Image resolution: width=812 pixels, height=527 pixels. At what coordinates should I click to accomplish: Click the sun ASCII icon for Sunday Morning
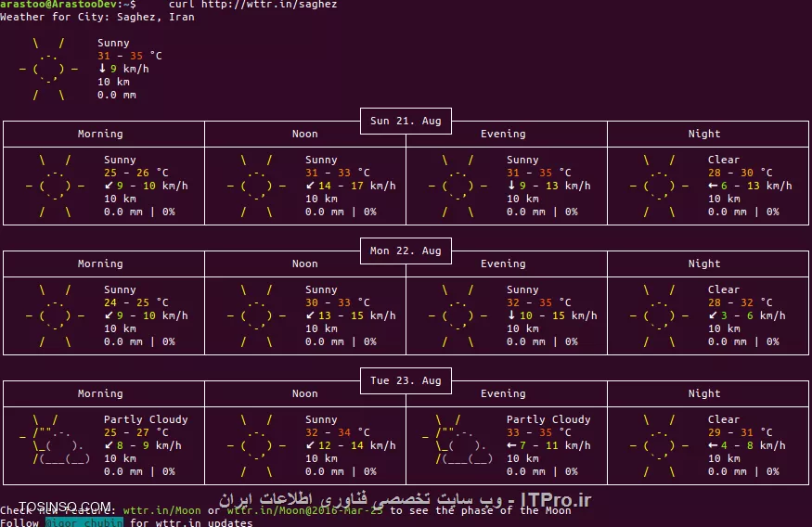coord(55,186)
